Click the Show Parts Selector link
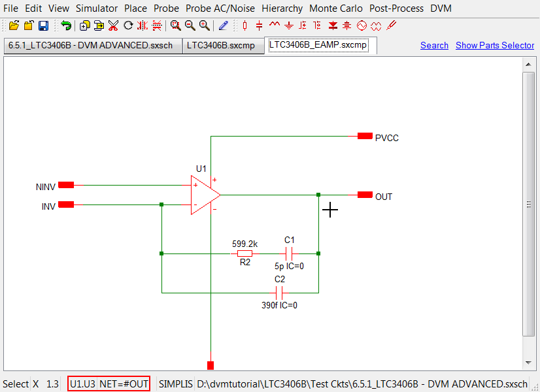540x392 pixels. click(x=495, y=45)
